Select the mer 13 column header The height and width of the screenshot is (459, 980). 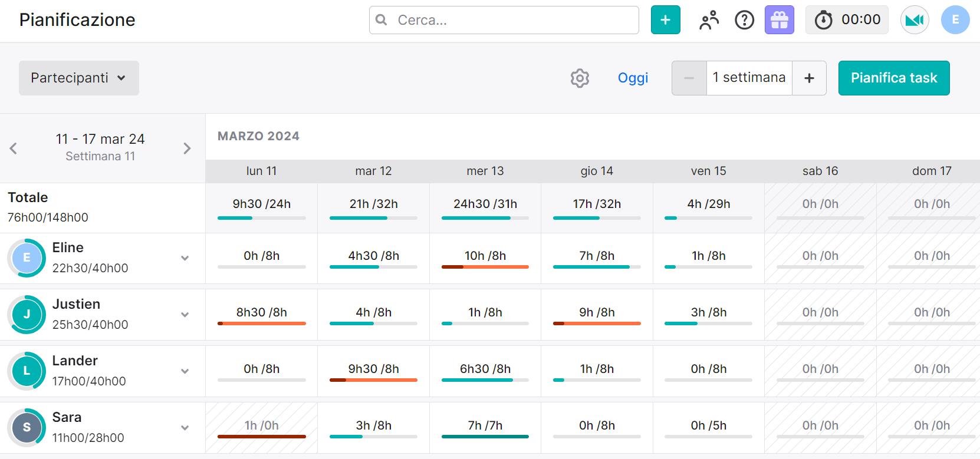coord(485,171)
